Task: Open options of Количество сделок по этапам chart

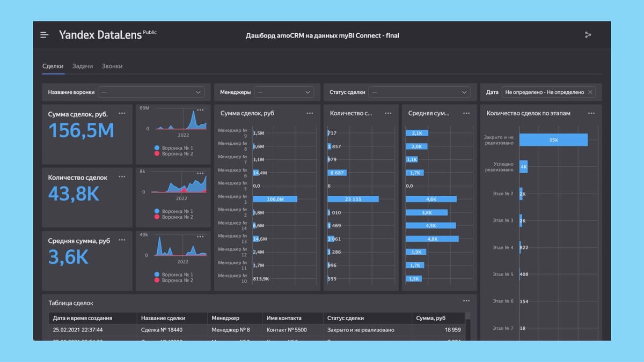Action: [591, 113]
